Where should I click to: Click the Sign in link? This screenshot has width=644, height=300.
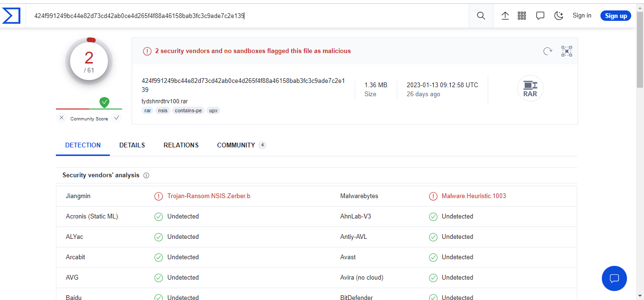click(582, 16)
